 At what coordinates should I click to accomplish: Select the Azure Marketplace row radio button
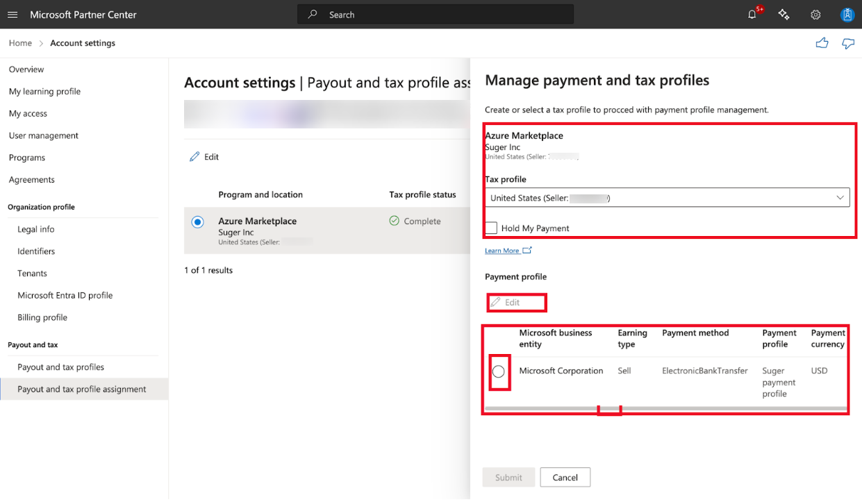[x=198, y=221]
